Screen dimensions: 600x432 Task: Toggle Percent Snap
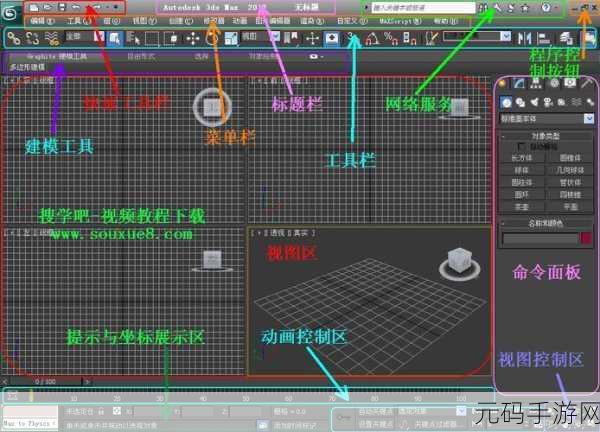(x=391, y=38)
